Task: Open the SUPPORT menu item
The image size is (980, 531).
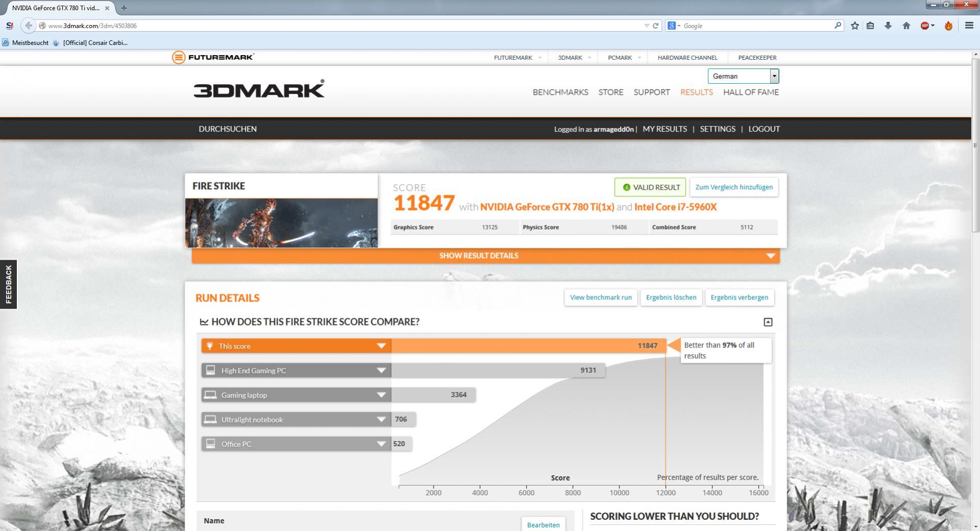Action: point(652,93)
